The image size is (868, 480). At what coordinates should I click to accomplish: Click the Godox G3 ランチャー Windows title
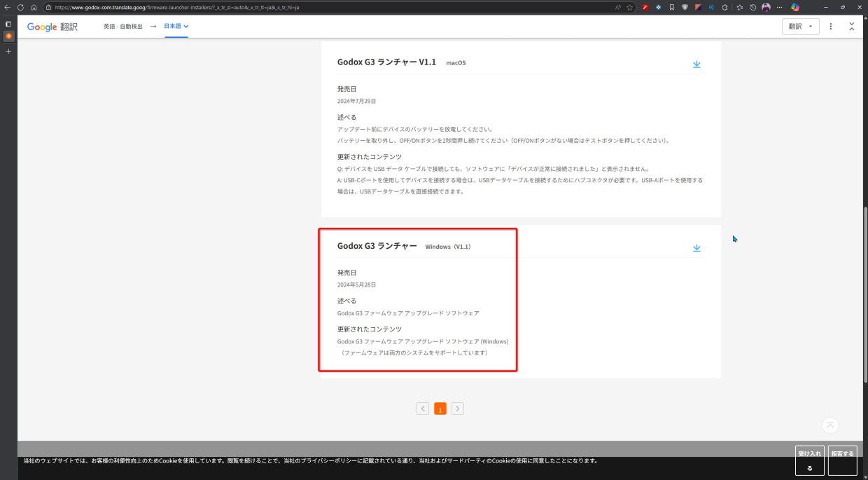click(377, 246)
